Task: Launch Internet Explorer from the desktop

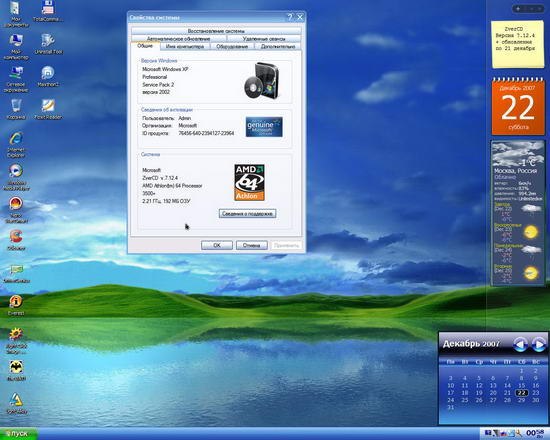Action: point(16,145)
